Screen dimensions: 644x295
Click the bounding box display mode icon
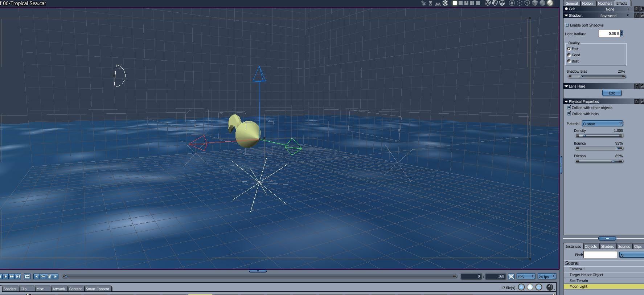point(520,3)
